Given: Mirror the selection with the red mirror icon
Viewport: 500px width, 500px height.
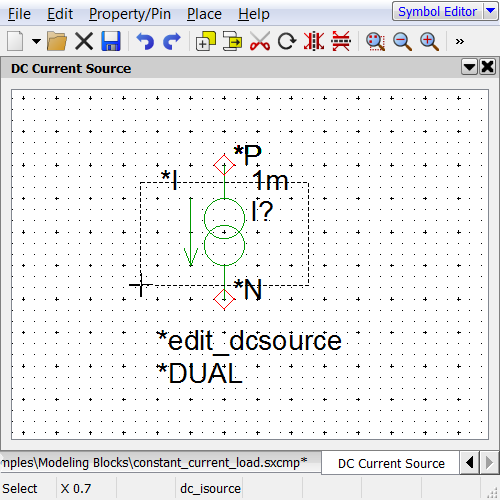Looking at the screenshot, I should click(314, 41).
